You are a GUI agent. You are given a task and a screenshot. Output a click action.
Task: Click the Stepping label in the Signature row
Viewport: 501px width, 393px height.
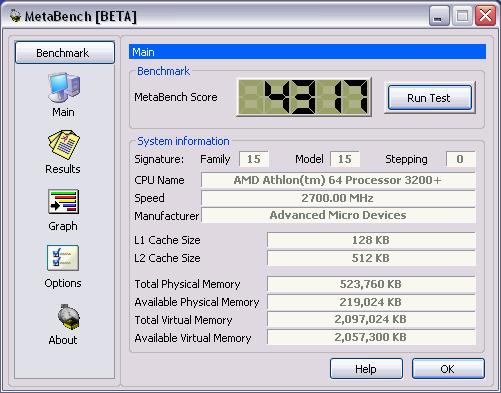pos(406,159)
